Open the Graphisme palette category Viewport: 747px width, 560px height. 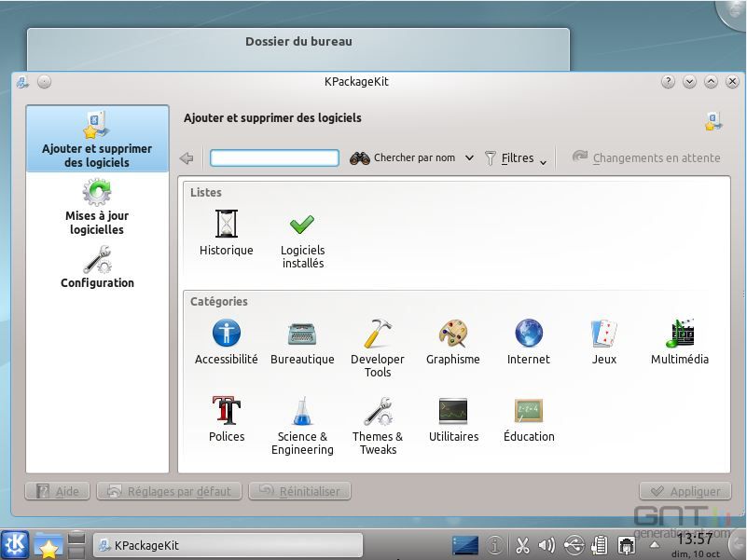point(452,341)
